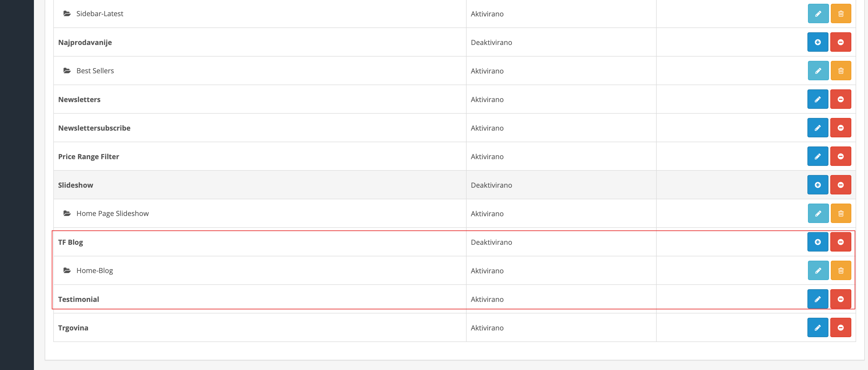868x370 pixels.
Task: Edit the Home Page Slideshow module
Action: click(x=818, y=213)
